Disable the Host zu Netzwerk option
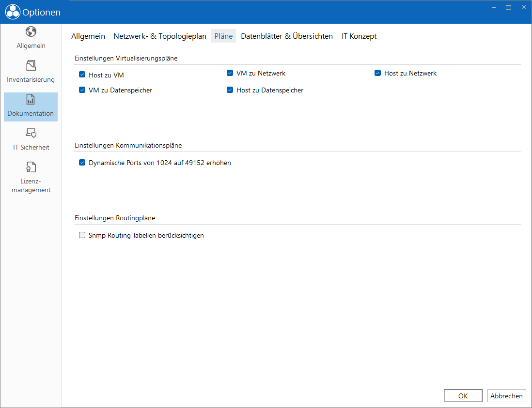This screenshot has width=532, height=408. pyautogui.click(x=377, y=73)
